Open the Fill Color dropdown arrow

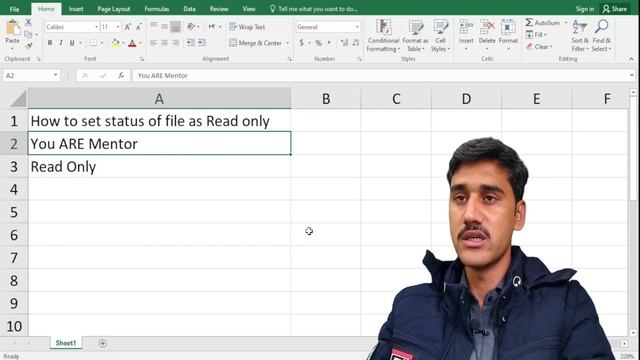(x=123, y=43)
